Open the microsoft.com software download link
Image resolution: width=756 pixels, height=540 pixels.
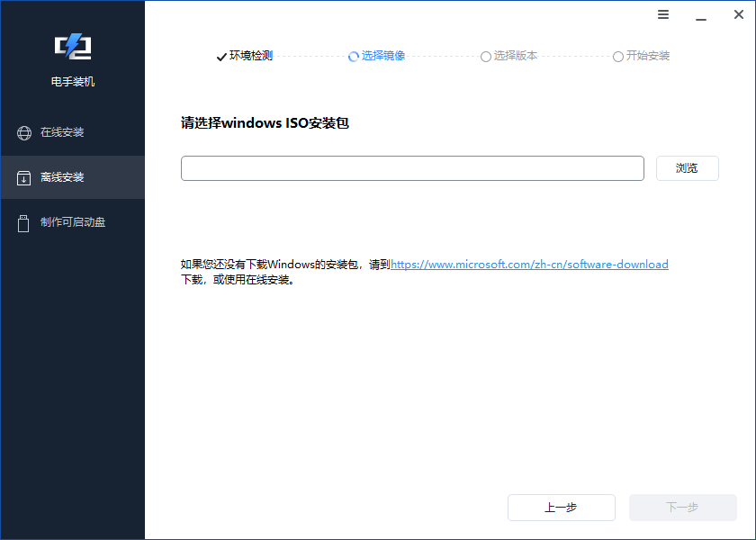(x=530, y=264)
